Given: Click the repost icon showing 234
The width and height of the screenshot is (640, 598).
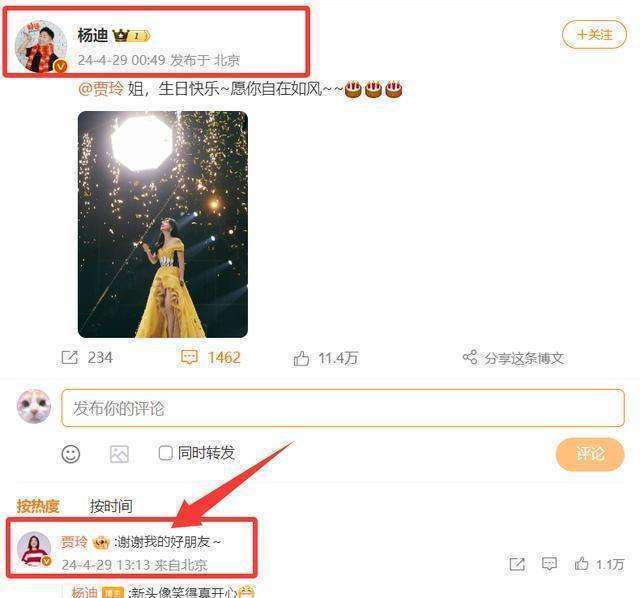Looking at the screenshot, I should click(69, 357).
